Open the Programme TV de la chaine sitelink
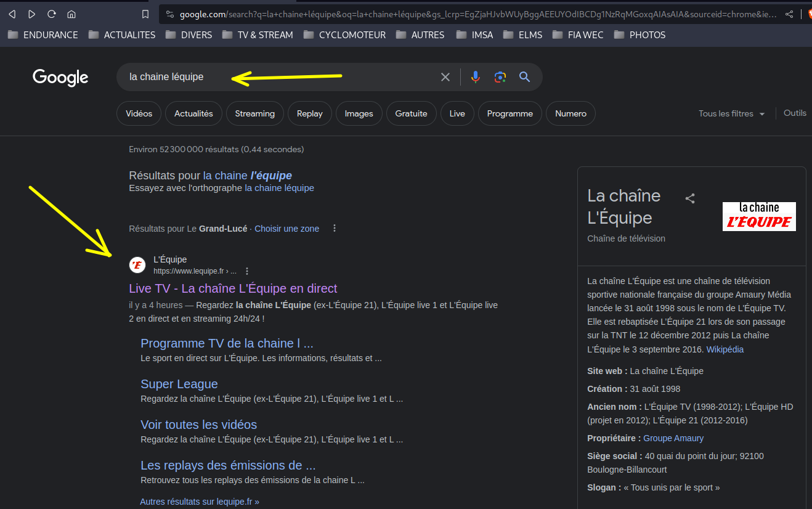The width and height of the screenshot is (812, 509). tap(227, 343)
